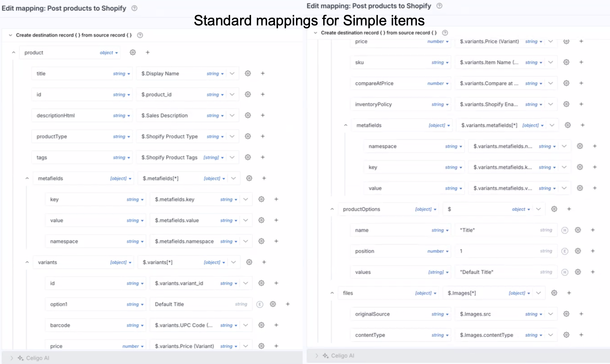Toggle the expression indicator on position mapping
Image resolution: width=610 pixels, height=364 pixels.
[565, 251]
